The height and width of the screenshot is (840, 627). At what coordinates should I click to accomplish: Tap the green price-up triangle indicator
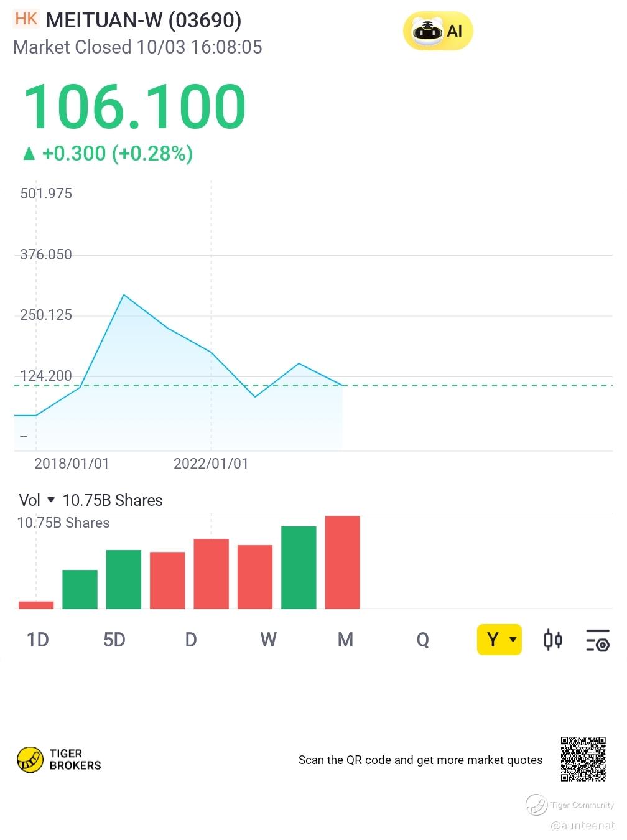[x=29, y=154]
